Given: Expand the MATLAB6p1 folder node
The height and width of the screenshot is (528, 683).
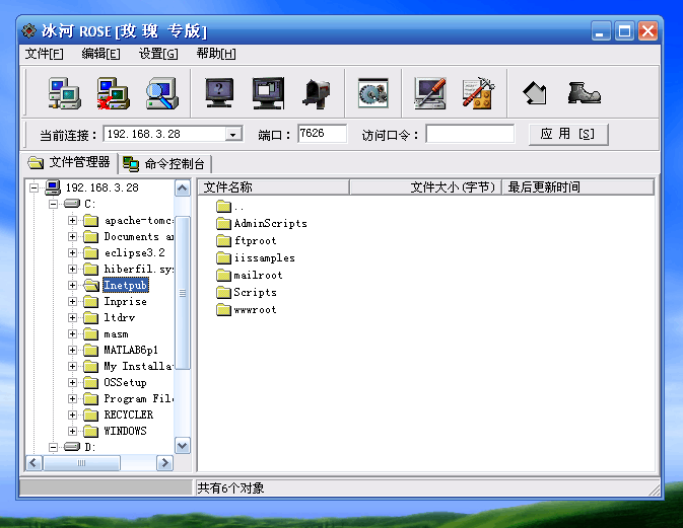Looking at the screenshot, I should [72, 350].
